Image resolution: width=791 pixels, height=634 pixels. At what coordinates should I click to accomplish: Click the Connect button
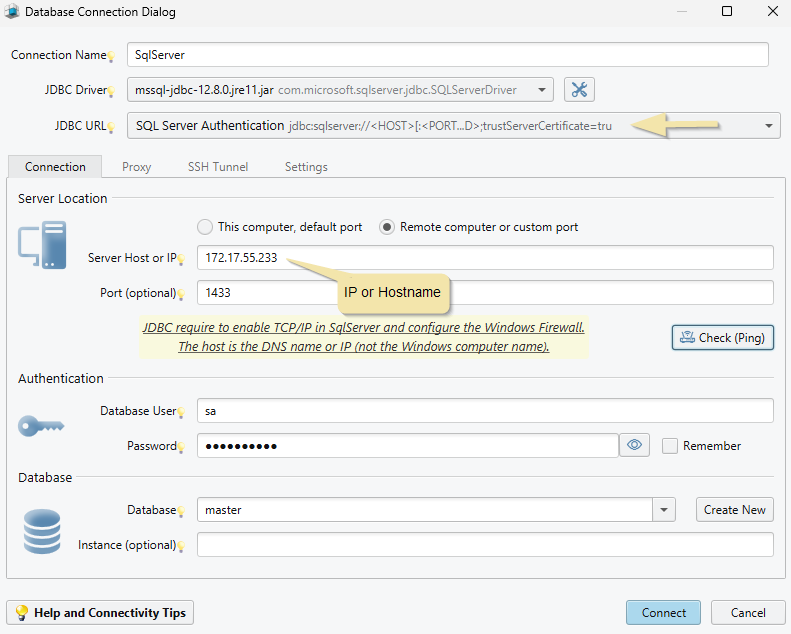click(664, 613)
